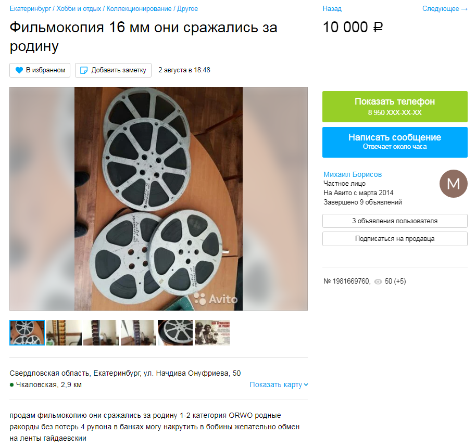Select the second film strip thumbnail
Image resolution: width=476 pixels, height=448 pixels.
pos(101,332)
